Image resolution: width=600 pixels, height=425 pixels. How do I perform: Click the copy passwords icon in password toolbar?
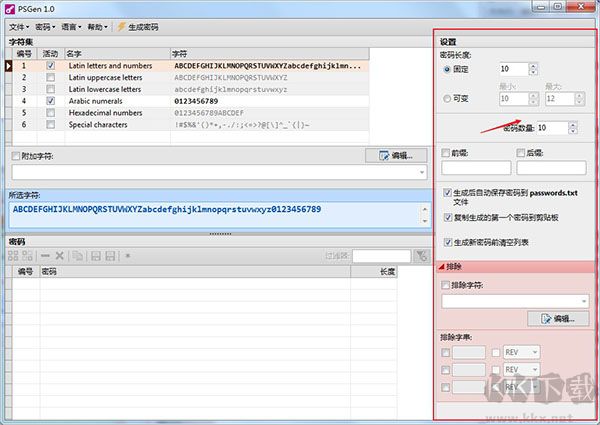tap(78, 256)
